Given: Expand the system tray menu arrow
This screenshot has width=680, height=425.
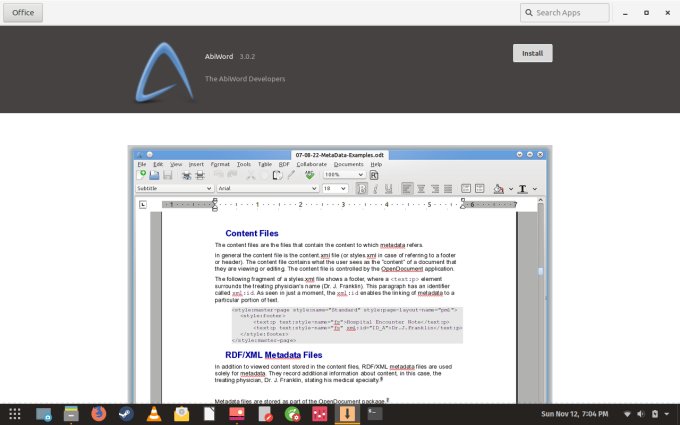Looking at the screenshot, I should tap(667, 414).
